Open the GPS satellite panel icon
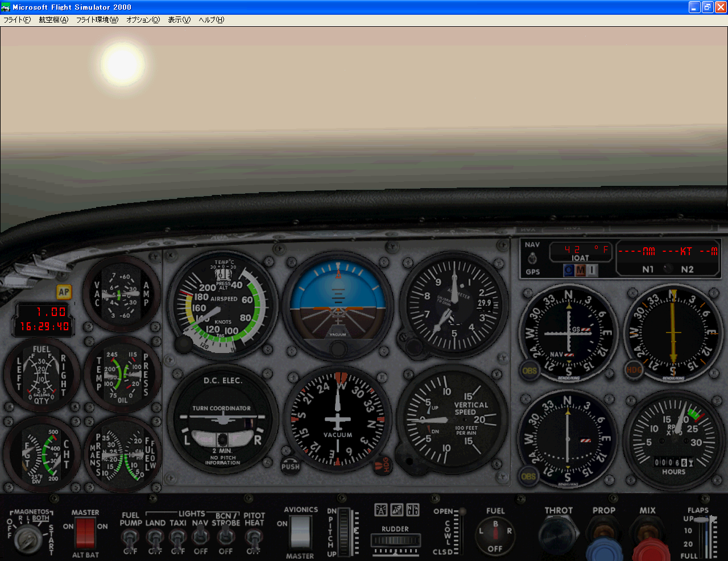 [x=396, y=510]
